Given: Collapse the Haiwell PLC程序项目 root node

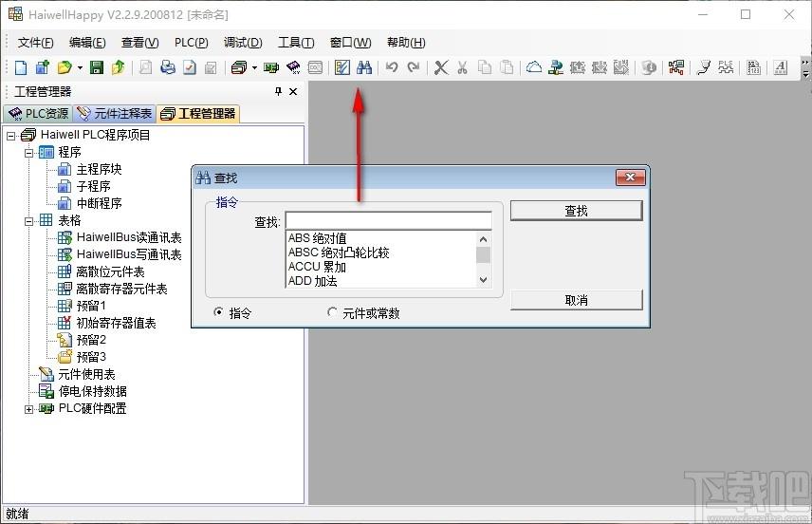Looking at the screenshot, I should (x=10, y=137).
